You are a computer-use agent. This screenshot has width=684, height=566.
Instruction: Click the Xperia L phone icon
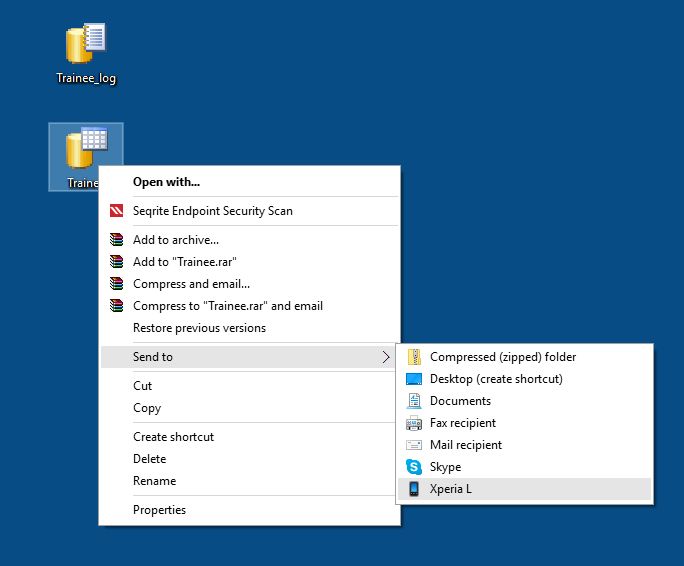(x=414, y=489)
